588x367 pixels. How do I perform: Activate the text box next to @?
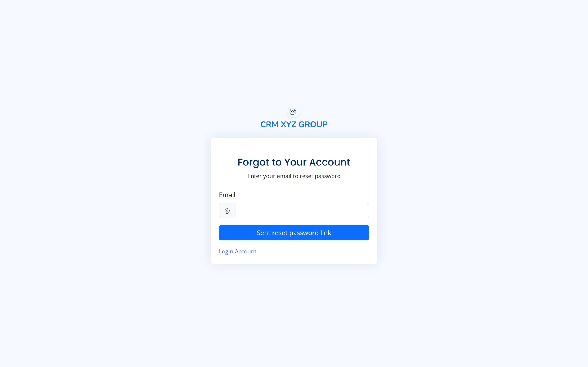coord(302,211)
